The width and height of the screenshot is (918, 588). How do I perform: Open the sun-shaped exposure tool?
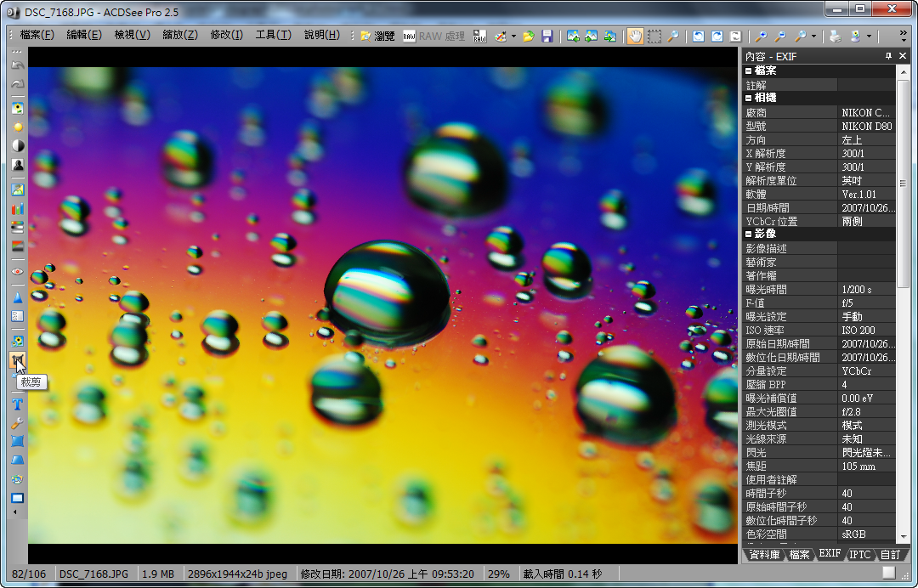(x=17, y=127)
